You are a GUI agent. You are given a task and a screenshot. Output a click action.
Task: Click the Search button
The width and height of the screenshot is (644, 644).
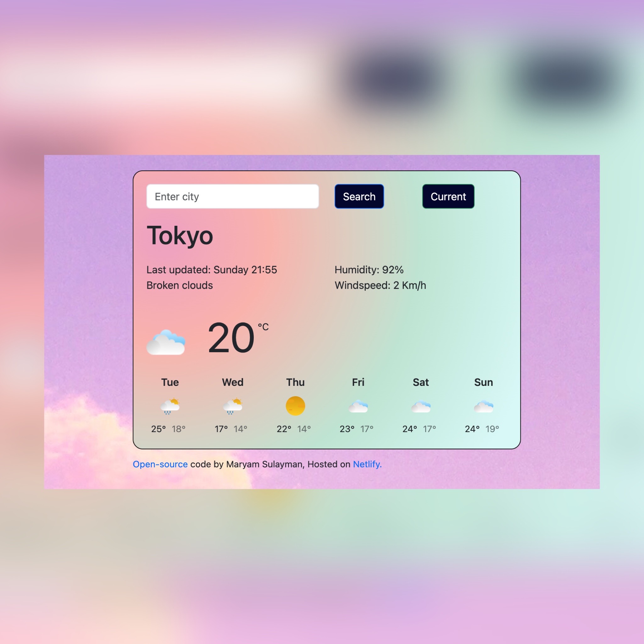pyautogui.click(x=359, y=197)
